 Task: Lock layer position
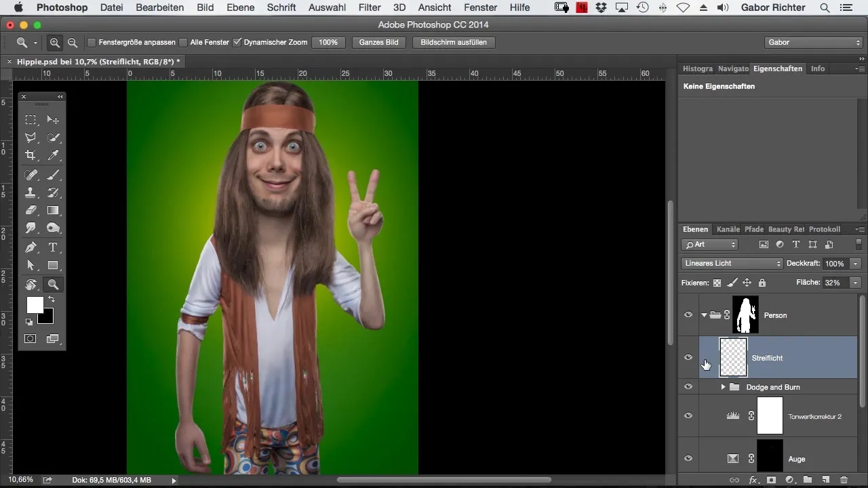coord(747,283)
